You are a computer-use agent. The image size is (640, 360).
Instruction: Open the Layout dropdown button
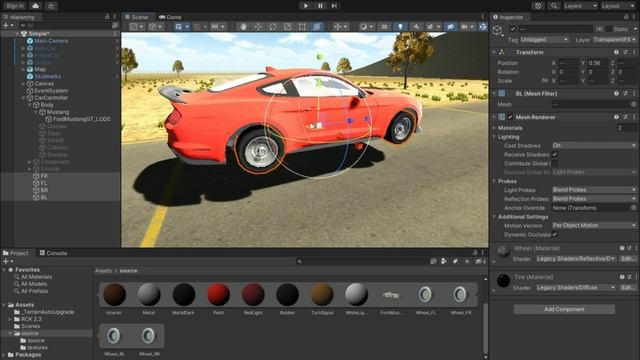(x=618, y=6)
